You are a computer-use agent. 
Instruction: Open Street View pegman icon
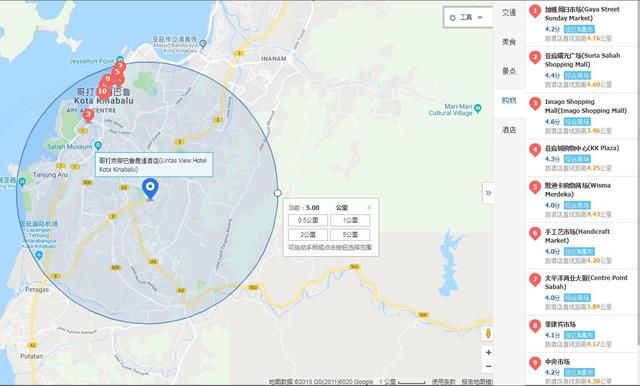[488, 333]
